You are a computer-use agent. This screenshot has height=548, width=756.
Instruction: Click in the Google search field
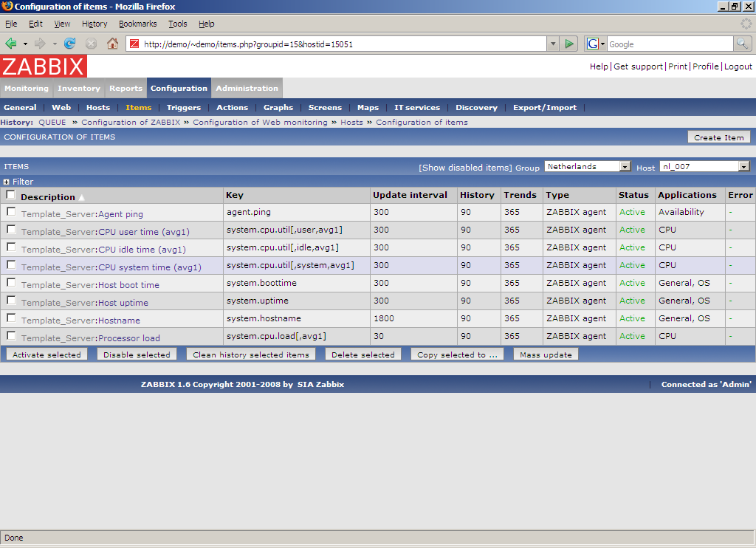pos(670,44)
